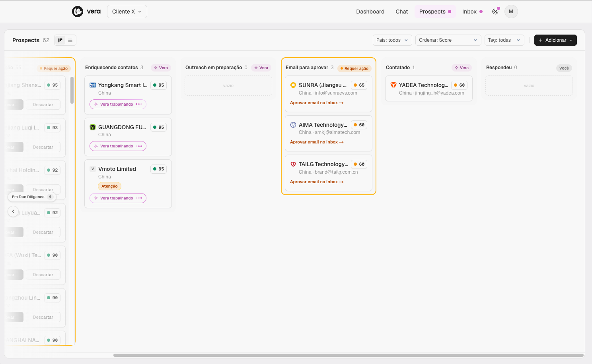
Task: Open the YADEA Technology card title
Action: tap(424, 85)
